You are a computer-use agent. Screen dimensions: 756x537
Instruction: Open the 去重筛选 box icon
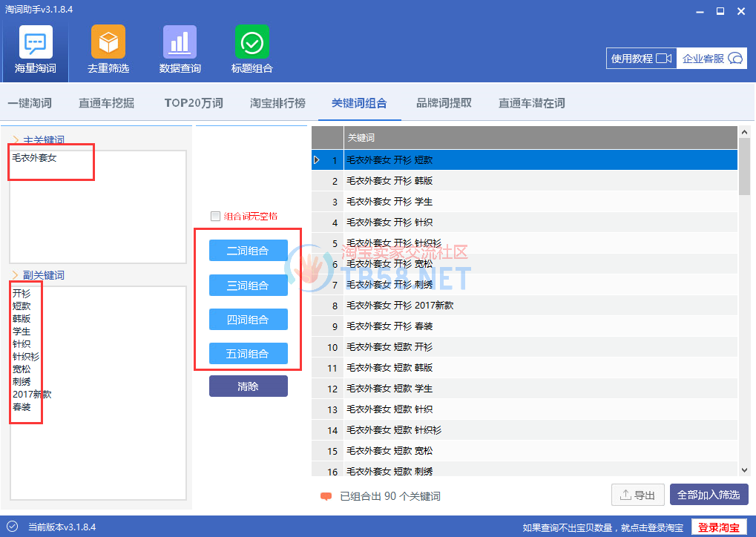[x=108, y=42]
